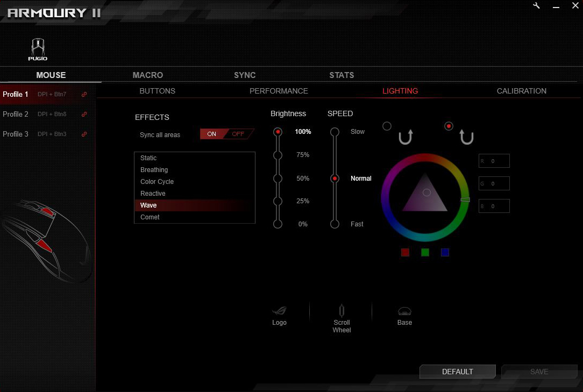Click the G color value field
583x392 pixels.
click(494, 183)
